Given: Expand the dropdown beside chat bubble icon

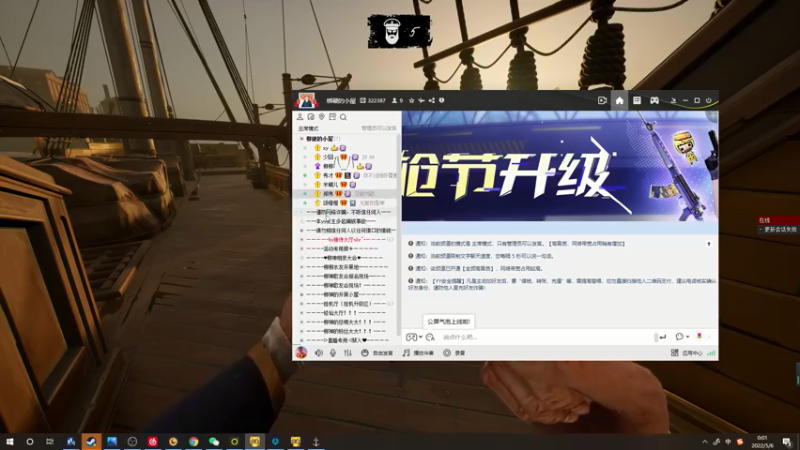Looking at the screenshot, I should (688, 337).
